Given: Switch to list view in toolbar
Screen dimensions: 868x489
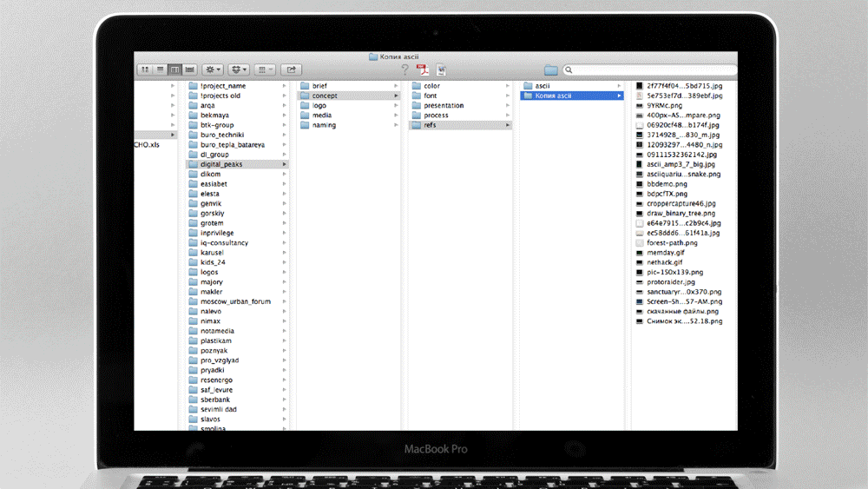Looking at the screenshot, I should (x=160, y=69).
